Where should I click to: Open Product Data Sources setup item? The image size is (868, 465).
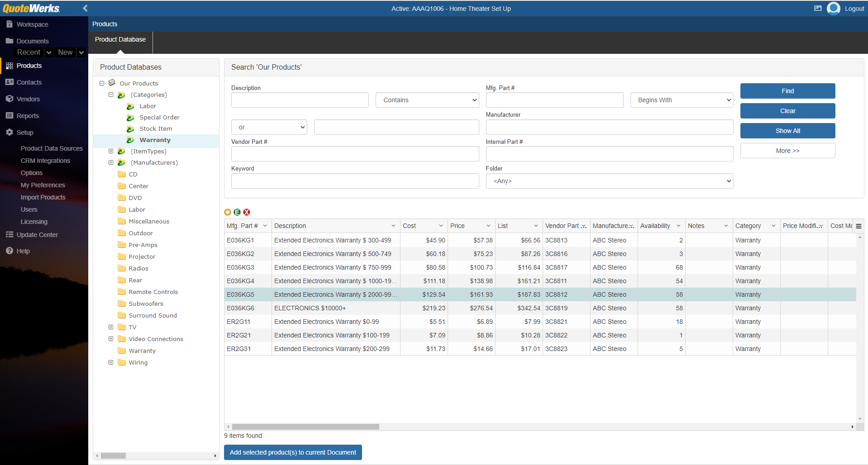52,148
